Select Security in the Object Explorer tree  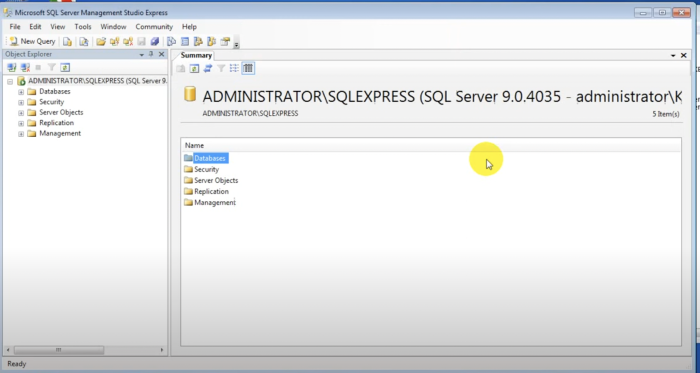(x=51, y=102)
